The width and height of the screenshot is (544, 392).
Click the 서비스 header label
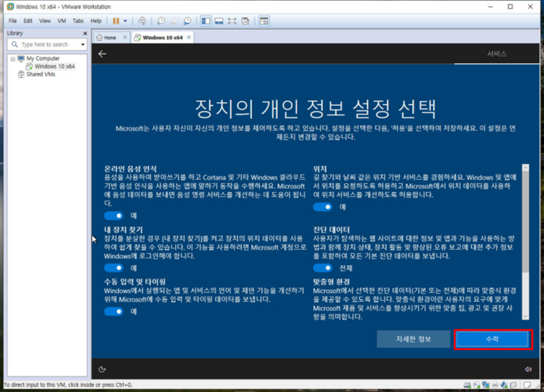(x=497, y=53)
